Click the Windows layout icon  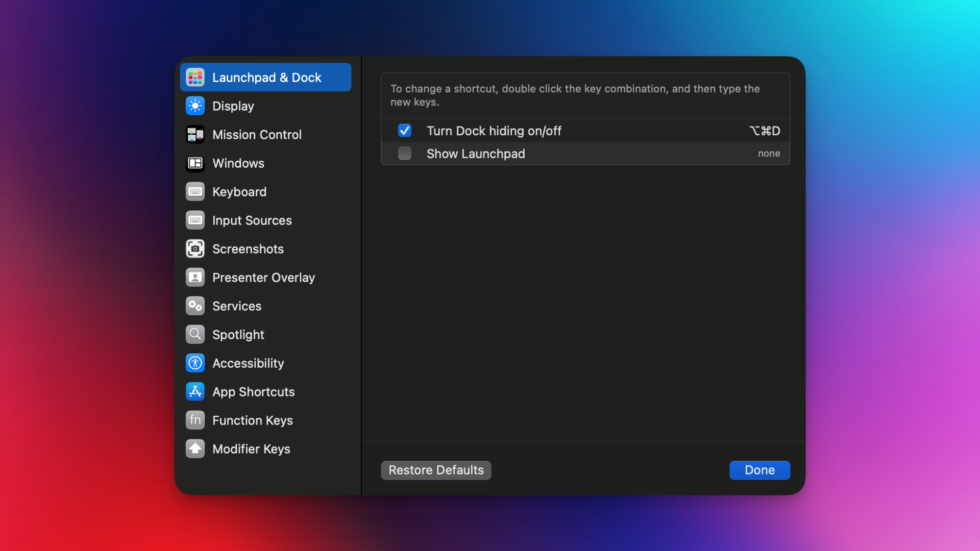pos(195,163)
